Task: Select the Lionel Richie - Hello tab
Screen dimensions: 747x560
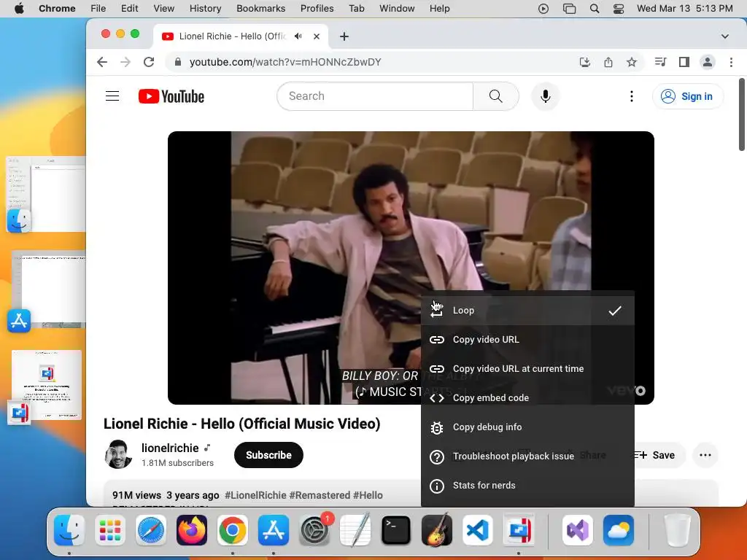Action: (232, 36)
